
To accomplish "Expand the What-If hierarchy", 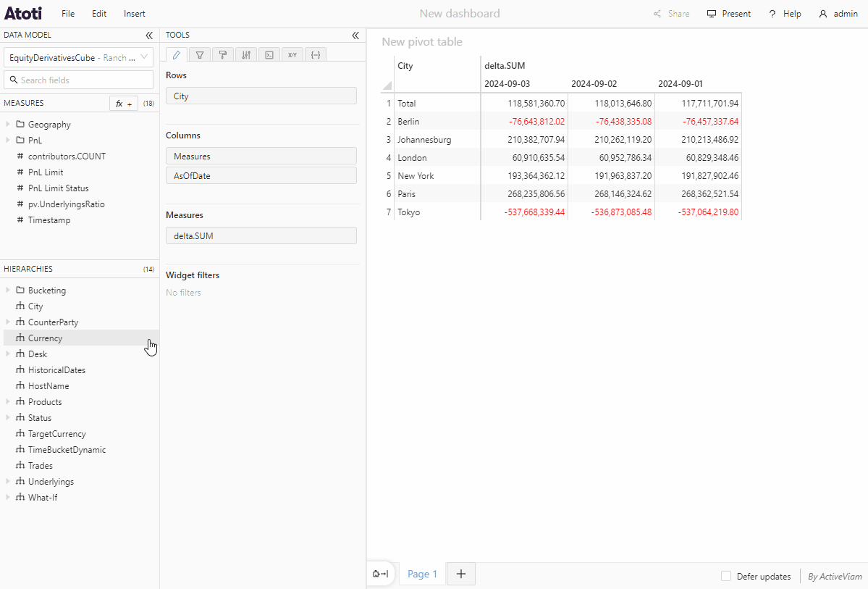I will (8, 497).
